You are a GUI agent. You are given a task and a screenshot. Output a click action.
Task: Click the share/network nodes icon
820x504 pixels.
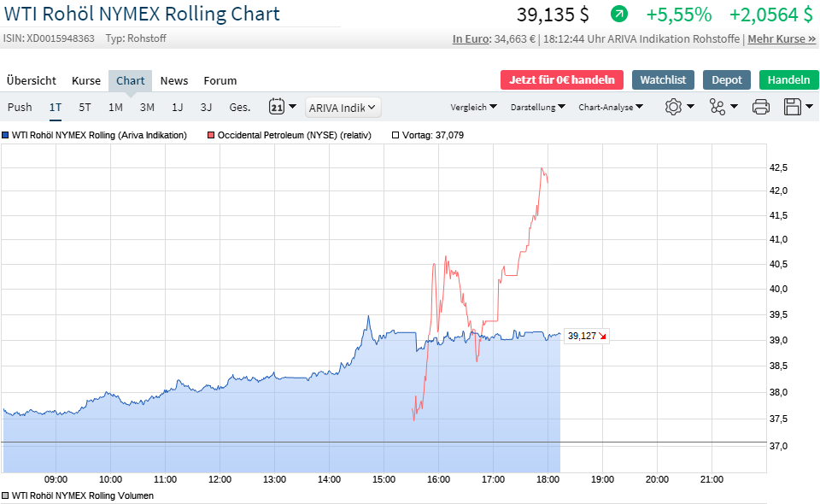point(717,107)
